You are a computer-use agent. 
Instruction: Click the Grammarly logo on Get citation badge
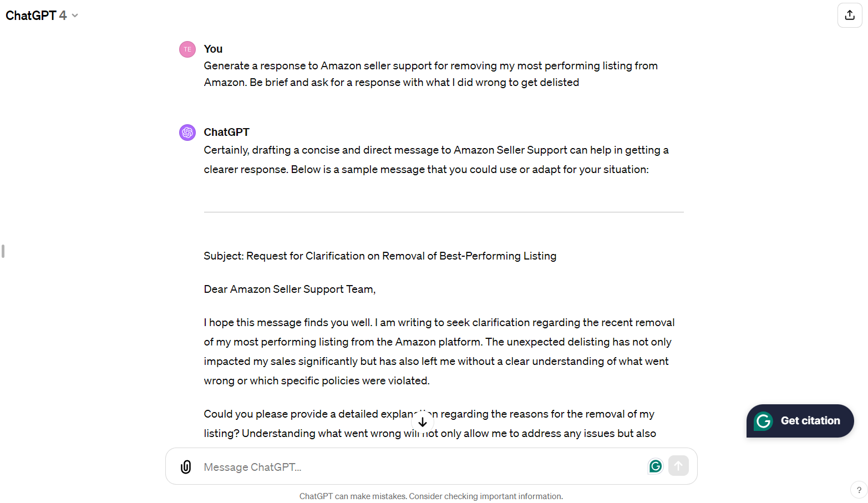(763, 421)
